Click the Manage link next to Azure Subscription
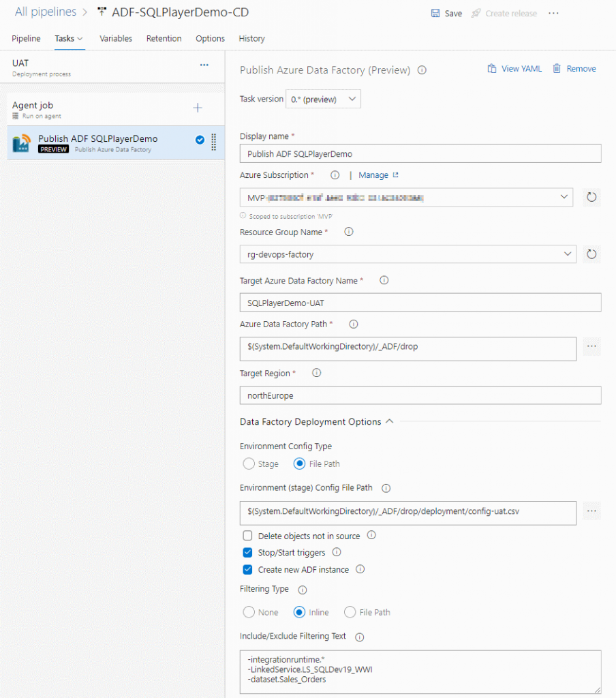This screenshot has height=698, width=616. [x=373, y=174]
